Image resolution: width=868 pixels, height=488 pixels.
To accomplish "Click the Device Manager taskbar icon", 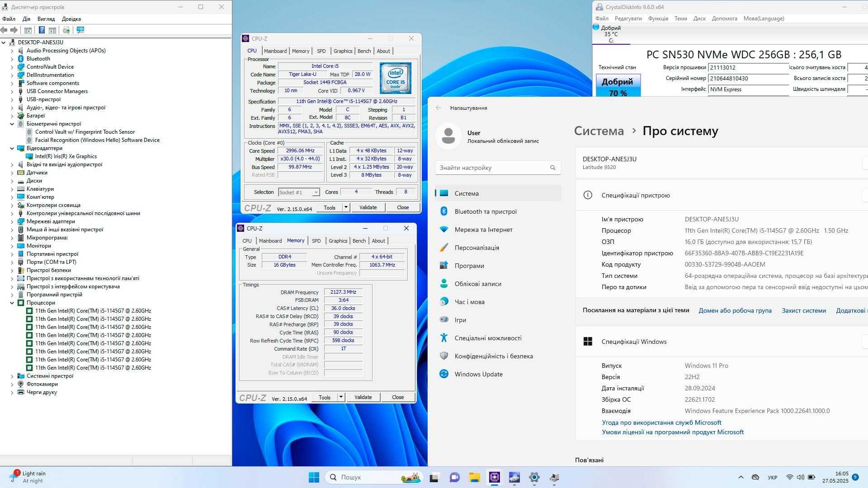I will (555, 477).
